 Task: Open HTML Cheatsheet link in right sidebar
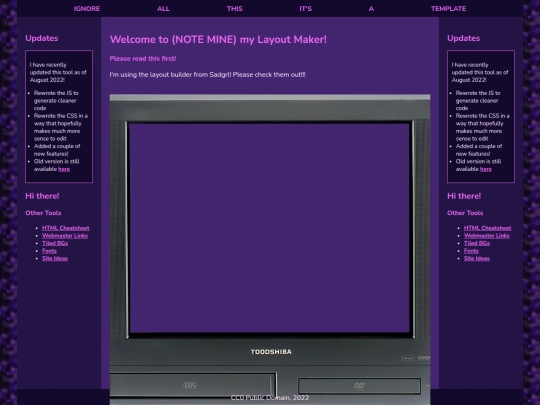[x=487, y=228]
